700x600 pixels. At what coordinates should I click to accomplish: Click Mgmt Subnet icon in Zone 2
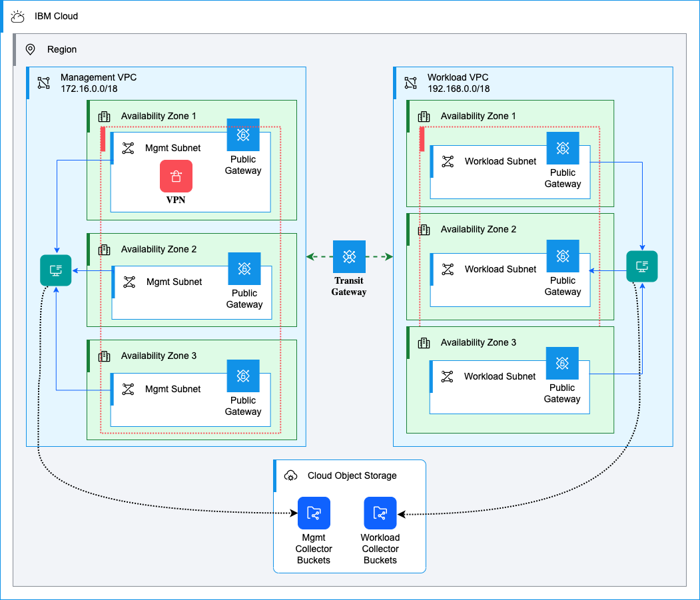[x=129, y=282]
